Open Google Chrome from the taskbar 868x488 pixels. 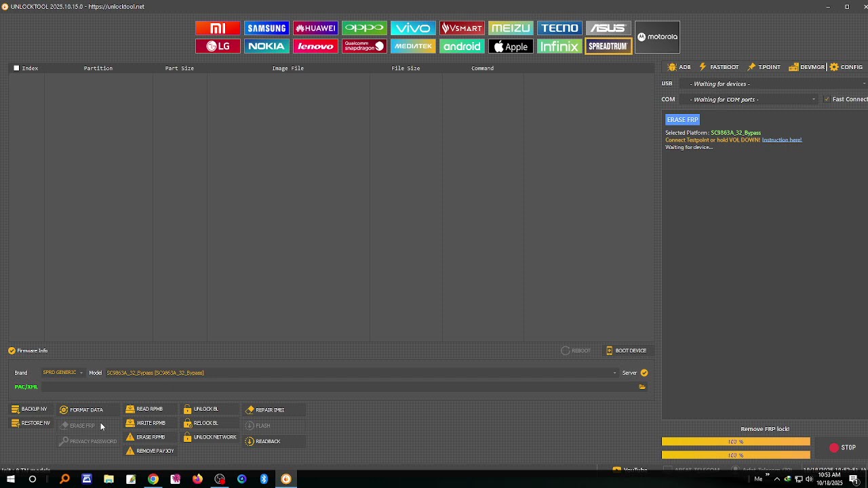(153, 479)
